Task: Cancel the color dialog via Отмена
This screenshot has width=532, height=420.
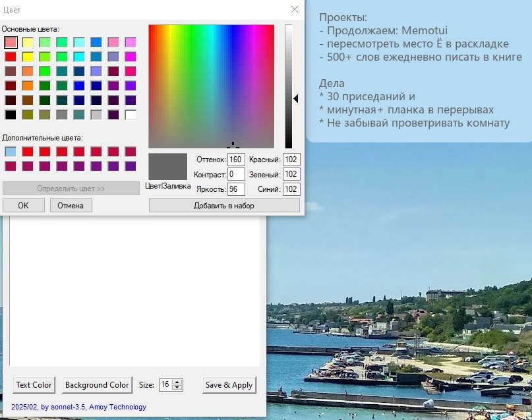Action: (x=71, y=206)
